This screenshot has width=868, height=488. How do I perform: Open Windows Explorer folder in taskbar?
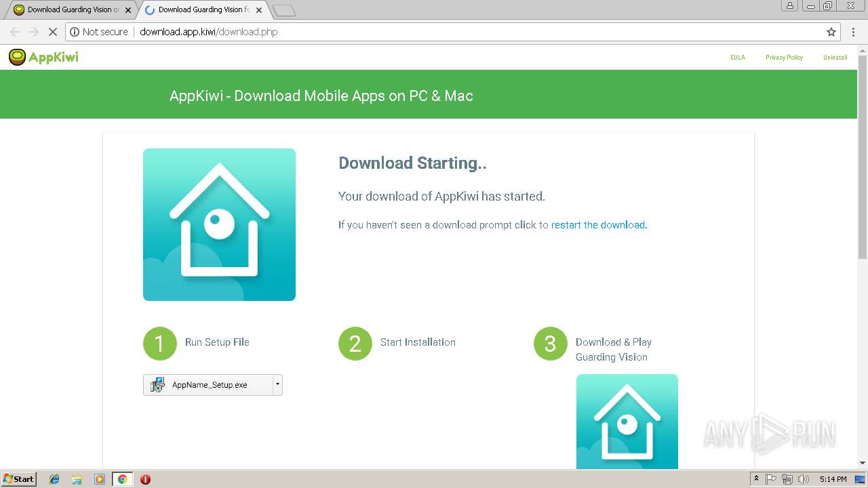tap(77, 479)
